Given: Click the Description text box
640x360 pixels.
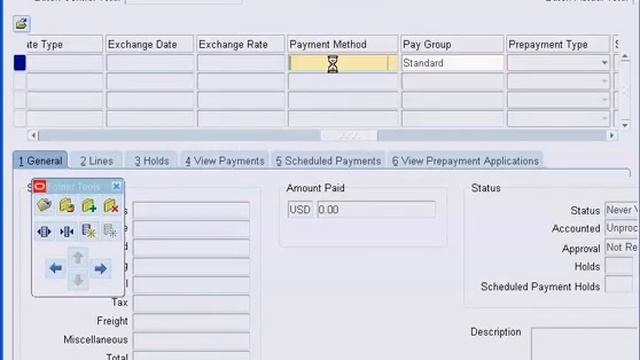Looking at the screenshot, I should point(585,343).
